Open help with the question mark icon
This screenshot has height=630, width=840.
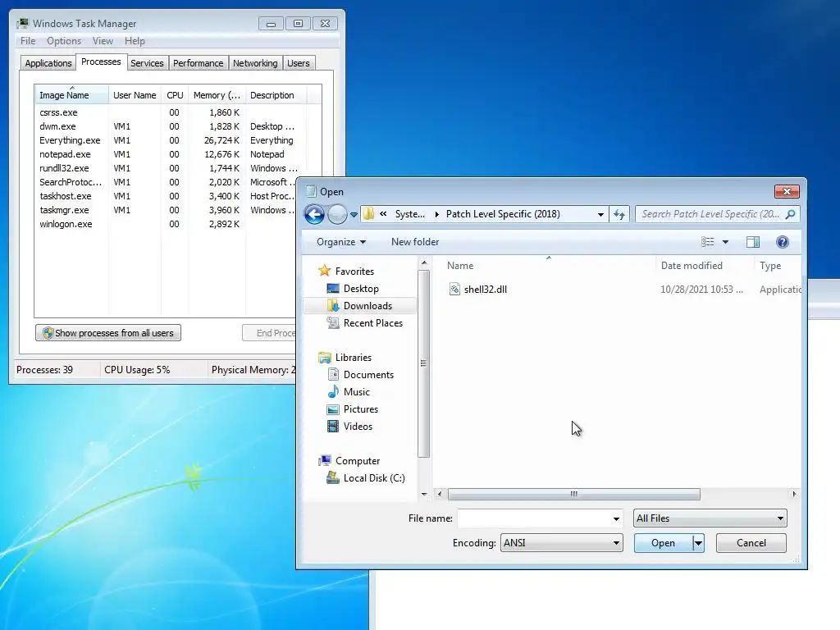[782, 242]
